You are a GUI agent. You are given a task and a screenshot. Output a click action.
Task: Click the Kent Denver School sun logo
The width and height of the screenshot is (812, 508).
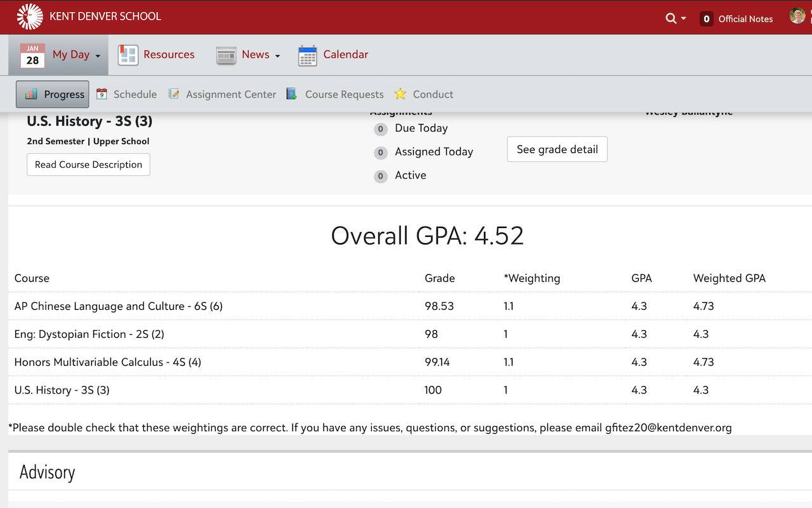30,17
